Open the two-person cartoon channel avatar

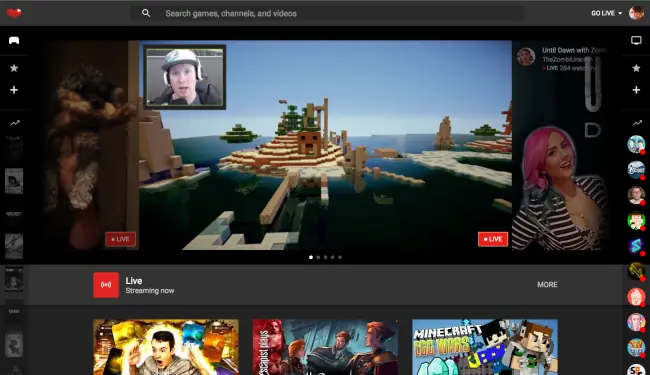tap(636, 144)
